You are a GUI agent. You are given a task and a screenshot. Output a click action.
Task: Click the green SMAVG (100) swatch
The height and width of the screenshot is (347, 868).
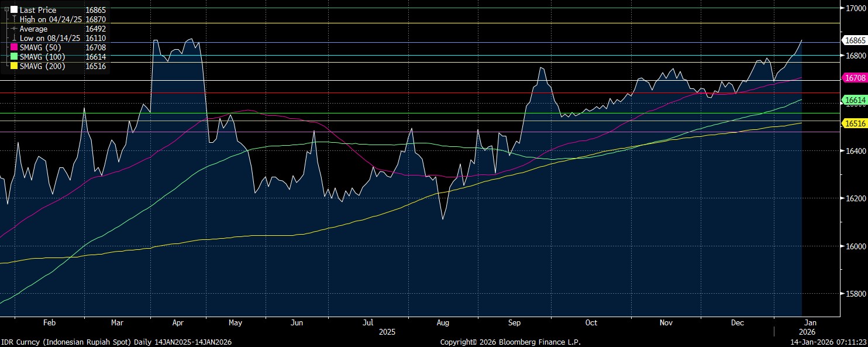pyautogui.click(x=14, y=57)
